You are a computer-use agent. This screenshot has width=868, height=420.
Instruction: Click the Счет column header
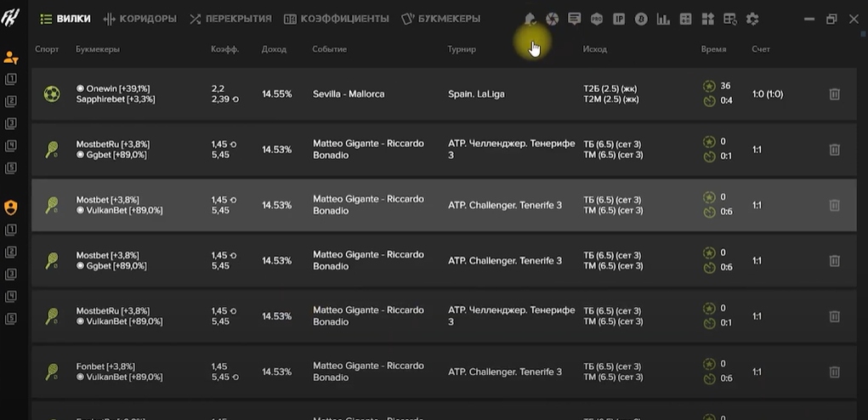pyautogui.click(x=761, y=49)
